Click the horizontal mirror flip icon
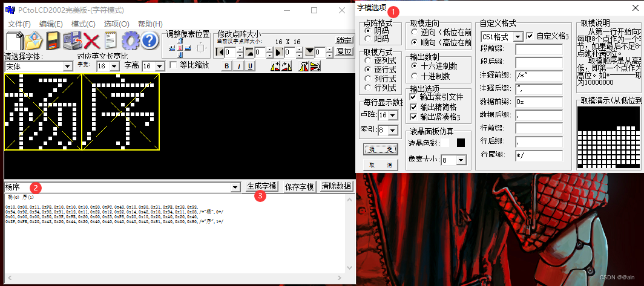Screen dimensions: 644x286 304,66
